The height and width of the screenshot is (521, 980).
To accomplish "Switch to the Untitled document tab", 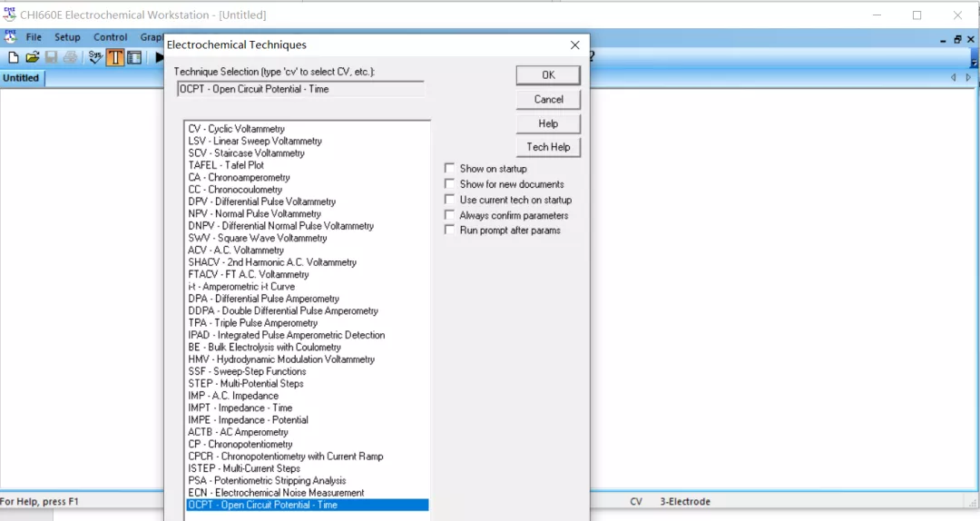I will (x=21, y=78).
